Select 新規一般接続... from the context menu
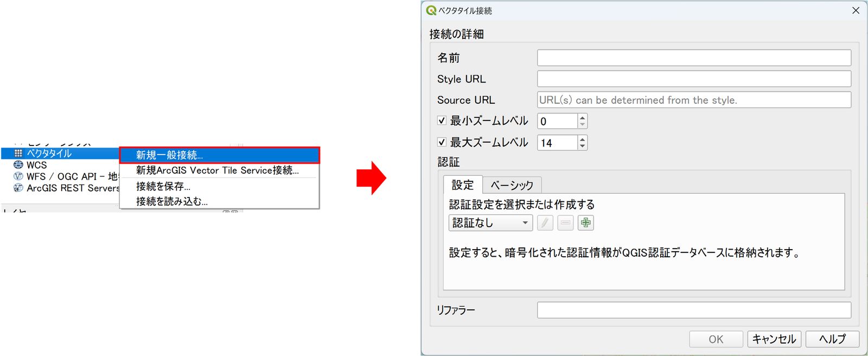The height and width of the screenshot is (356, 868). (x=220, y=155)
